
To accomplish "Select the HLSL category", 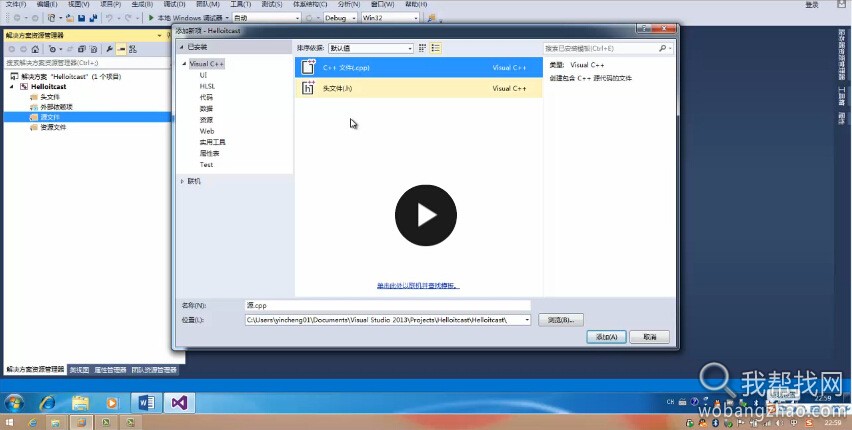I will tap(207, 86).
